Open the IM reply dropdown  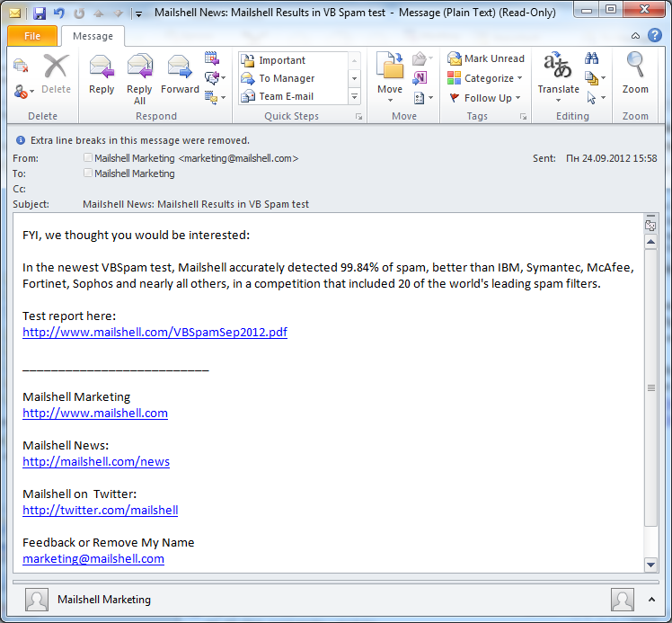pyautogui.click(x=215, y=77)
